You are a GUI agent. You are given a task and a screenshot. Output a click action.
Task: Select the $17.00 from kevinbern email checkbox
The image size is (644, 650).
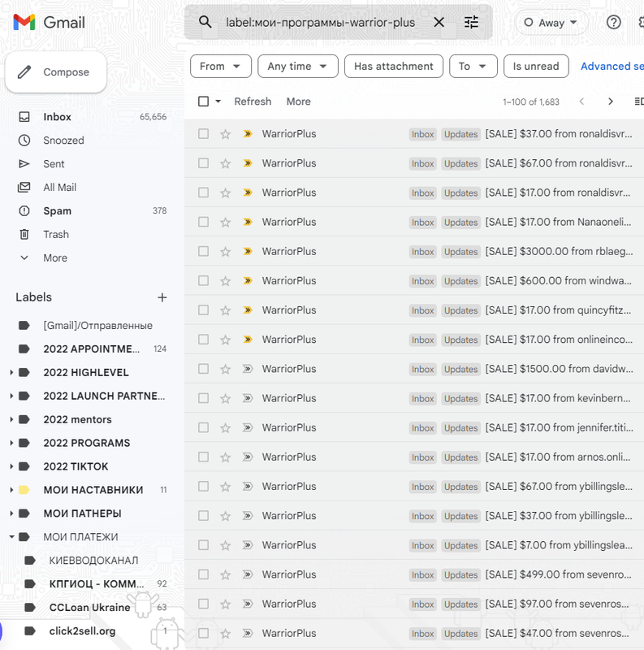[x=203, y=398]
